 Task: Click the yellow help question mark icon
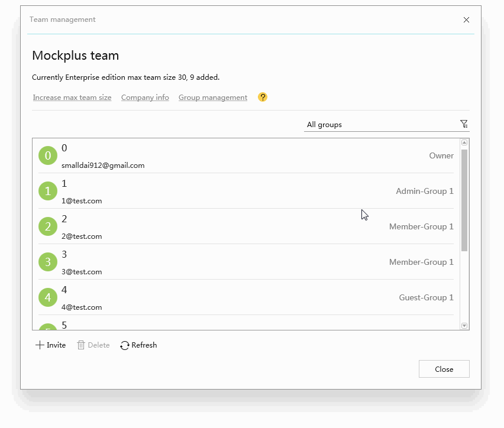[x=263, y=97]
